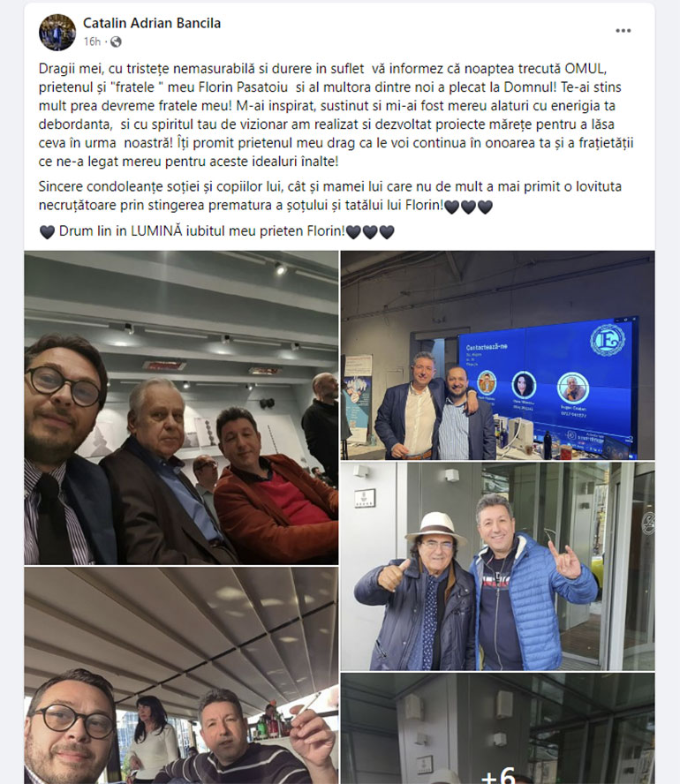
Task: Open photo of man in white hat
Action: 497,566
